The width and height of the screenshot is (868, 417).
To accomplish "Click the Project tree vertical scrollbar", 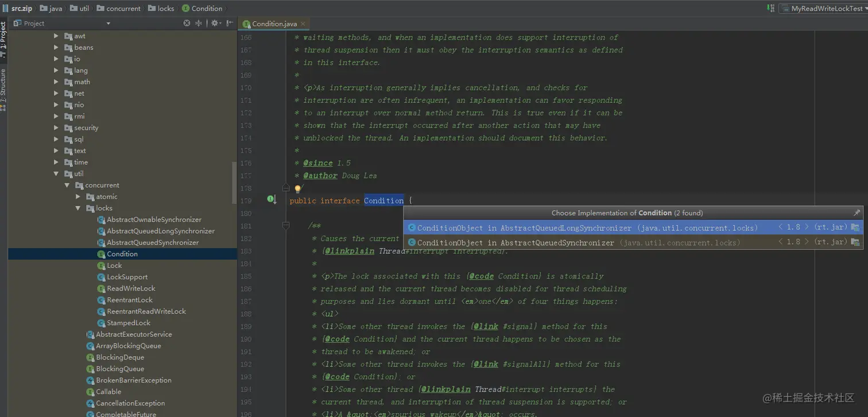I will [234, 182].
